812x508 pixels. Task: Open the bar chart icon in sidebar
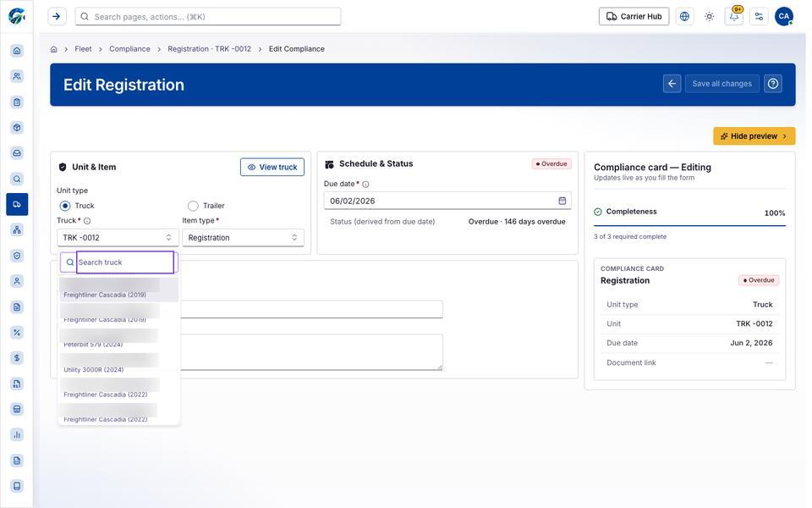(x=17, y=434)
